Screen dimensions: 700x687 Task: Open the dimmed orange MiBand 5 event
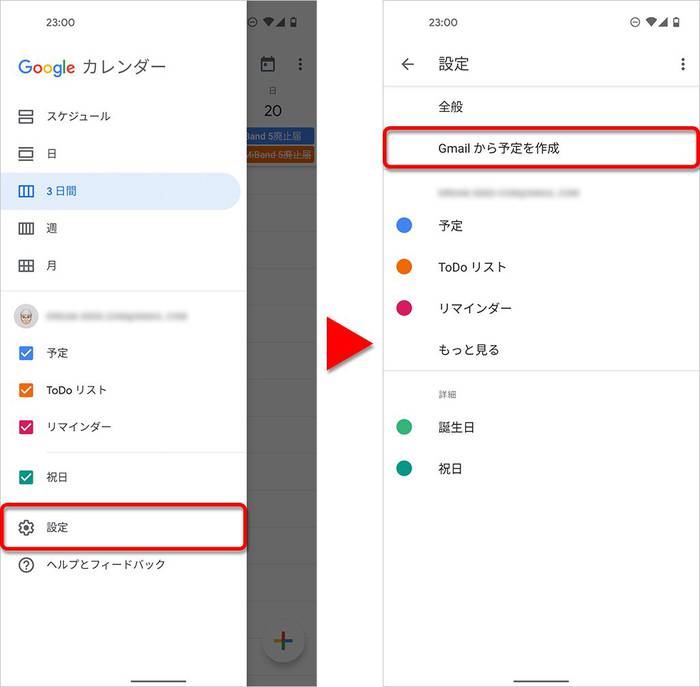(x=281, y=155)
